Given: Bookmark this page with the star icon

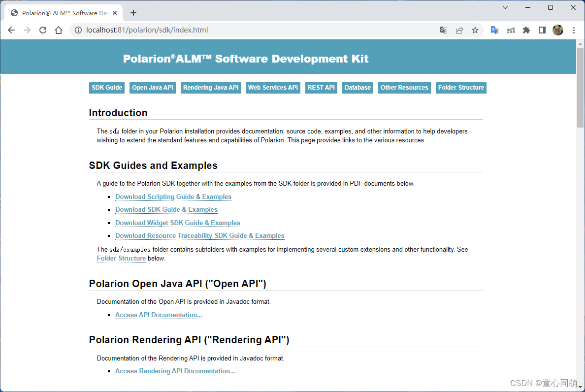Looking at the screenshot, I should [475, 30].
